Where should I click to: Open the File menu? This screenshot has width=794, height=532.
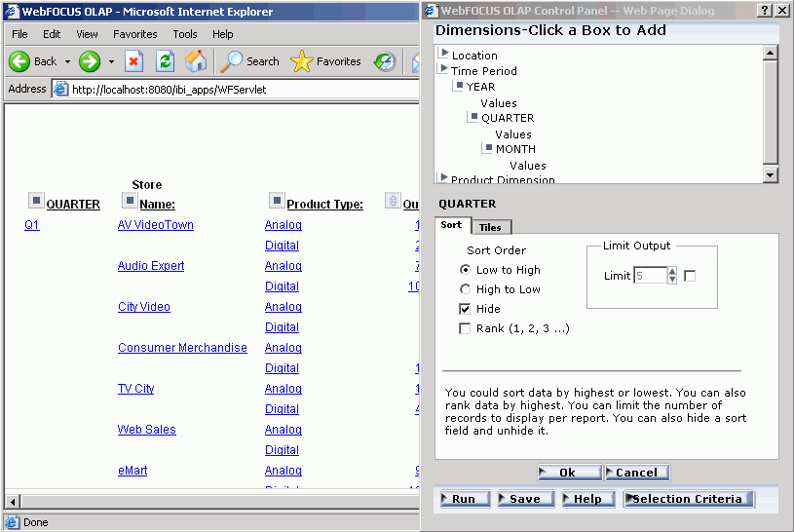19,34
